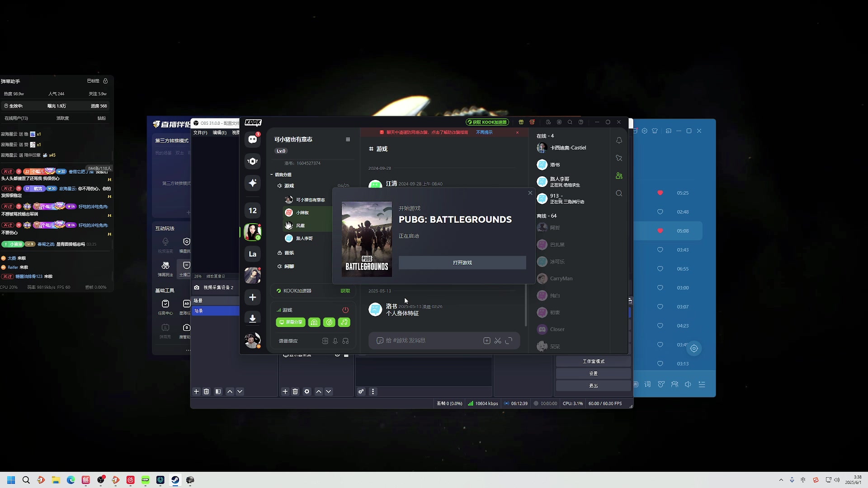This screenshot has height=488, width=868.
Task: Select the highlighted 场景 scene in OBS
Action: 216,311
